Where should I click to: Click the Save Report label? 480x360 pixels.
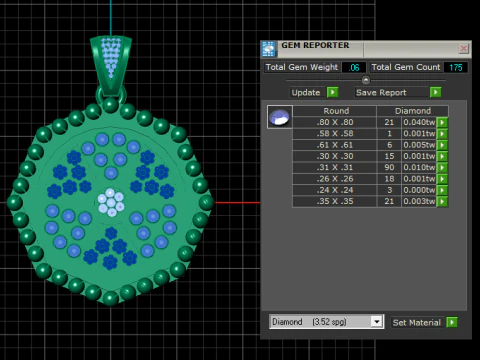click(x=381, y=92)
